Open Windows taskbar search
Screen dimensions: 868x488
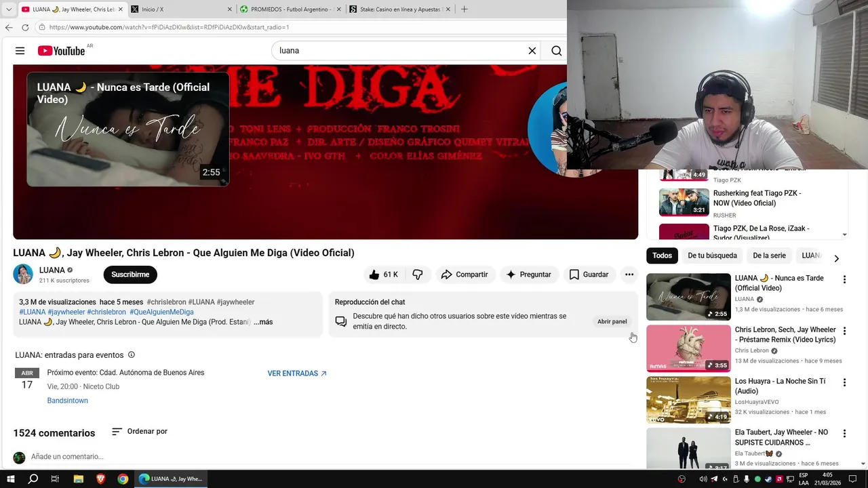33,479
